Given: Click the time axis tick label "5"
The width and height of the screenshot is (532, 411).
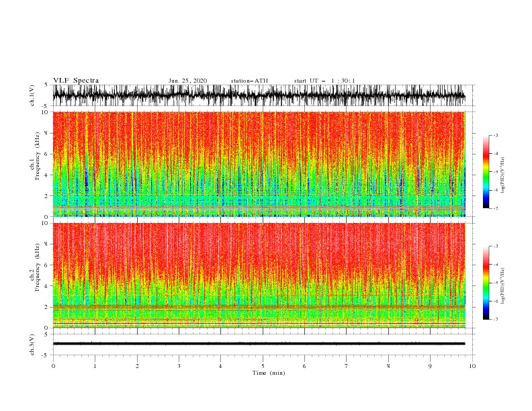Looking at the screenshot, I should click(263, 366).
